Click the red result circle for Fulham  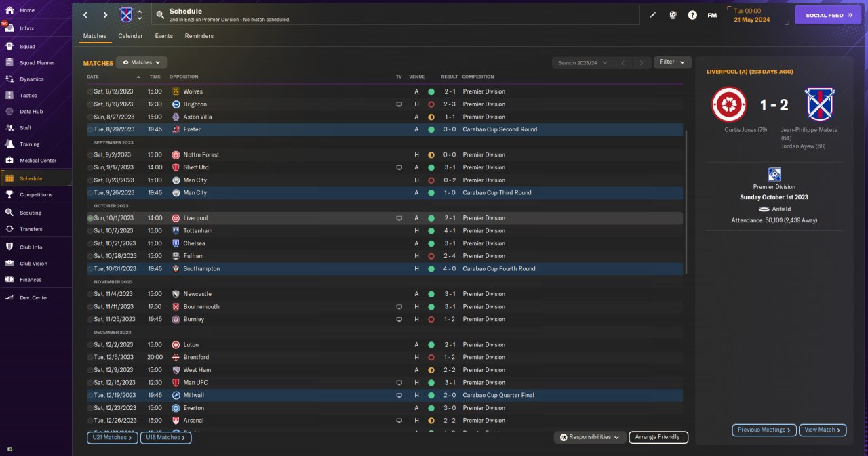coord(431,256)
